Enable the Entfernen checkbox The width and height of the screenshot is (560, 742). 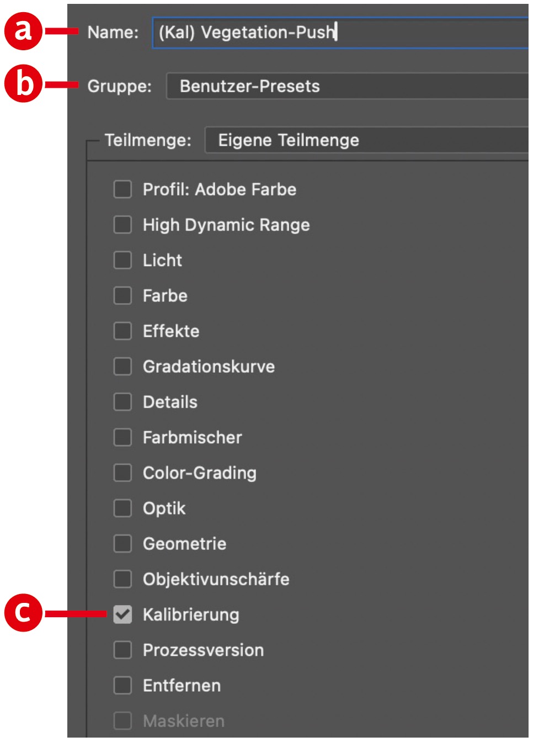(x=122, y=685)
